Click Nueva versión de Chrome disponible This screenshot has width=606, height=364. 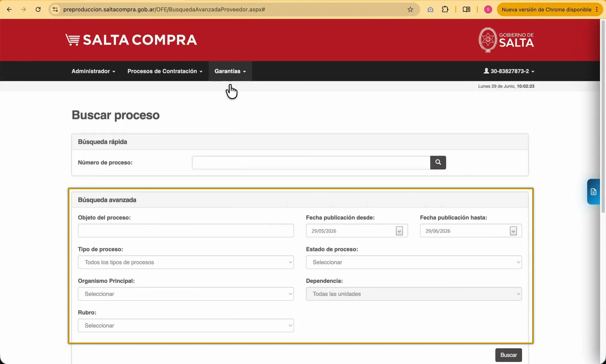click(546, 9)
